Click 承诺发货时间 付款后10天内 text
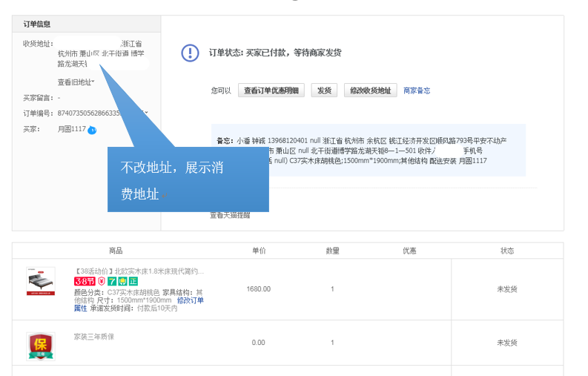 tap(133, 309)
